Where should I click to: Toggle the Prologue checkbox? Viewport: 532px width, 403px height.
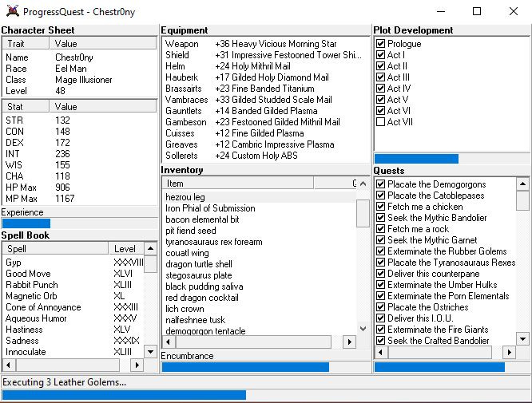(x=381, y=44)
